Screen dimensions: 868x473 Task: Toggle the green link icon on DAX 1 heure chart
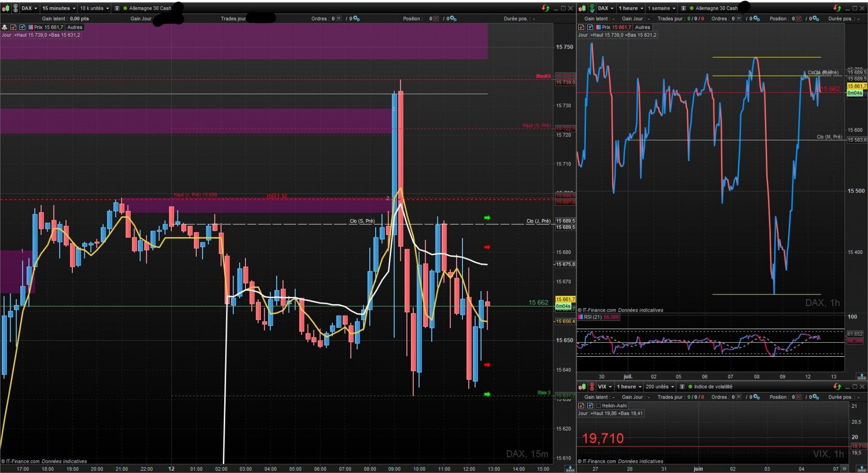pos(592,8)
